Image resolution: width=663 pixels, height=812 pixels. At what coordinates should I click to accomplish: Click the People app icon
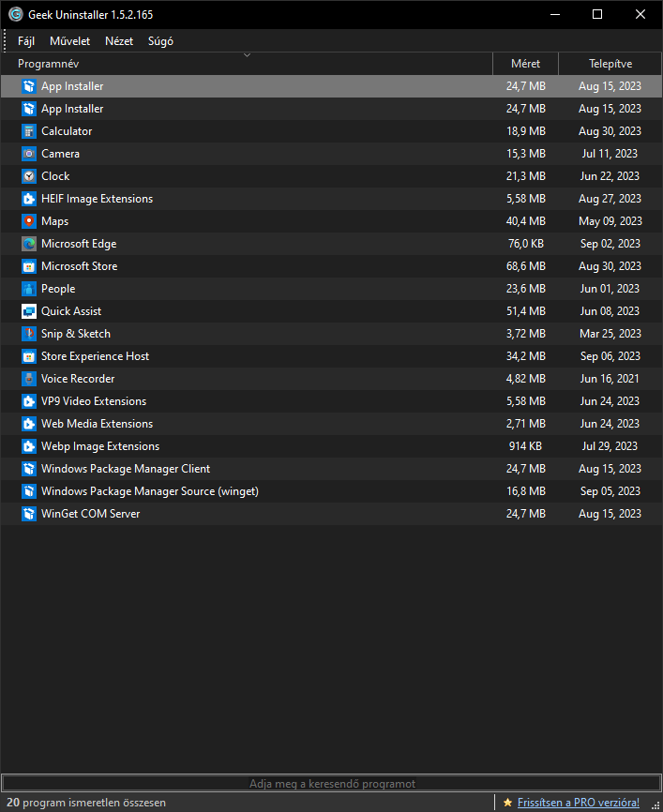pos(27,289)
